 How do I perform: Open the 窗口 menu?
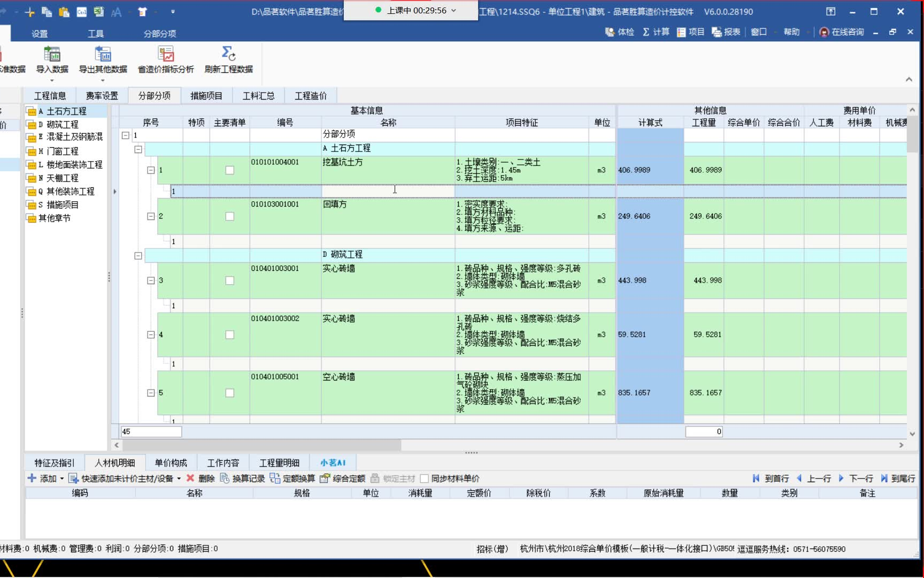point(759,32)
